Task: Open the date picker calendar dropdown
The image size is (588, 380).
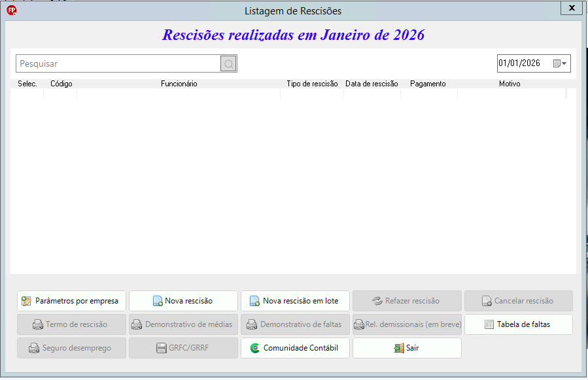Action: (561, 63)
